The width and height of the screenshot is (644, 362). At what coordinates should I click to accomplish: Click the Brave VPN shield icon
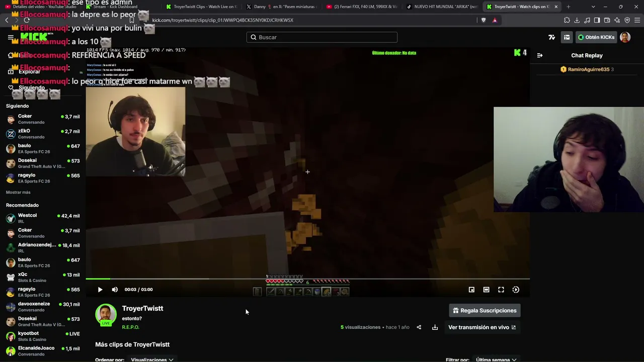(x=627, y=20)
